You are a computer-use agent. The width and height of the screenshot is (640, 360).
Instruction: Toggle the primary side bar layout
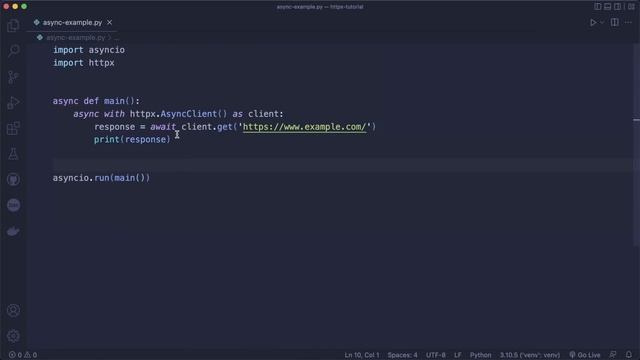598,7
